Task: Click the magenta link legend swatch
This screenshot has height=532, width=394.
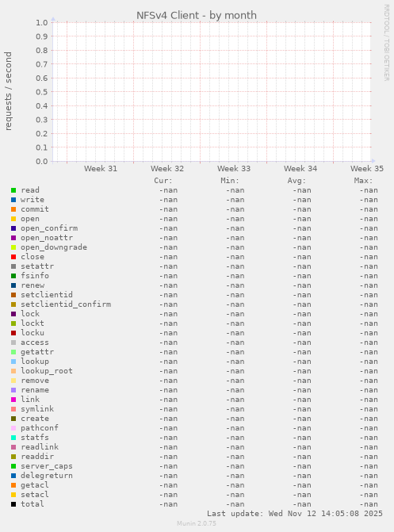Action: coord(13,400)
